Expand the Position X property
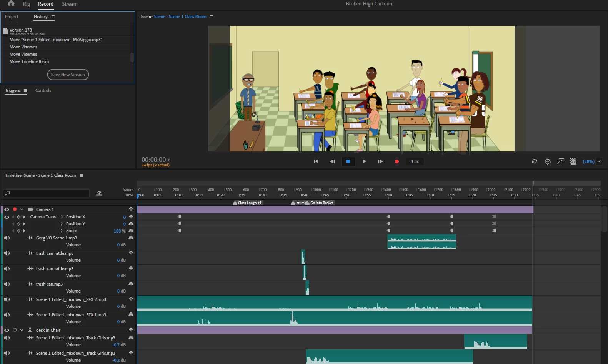 tap(62, 217)
